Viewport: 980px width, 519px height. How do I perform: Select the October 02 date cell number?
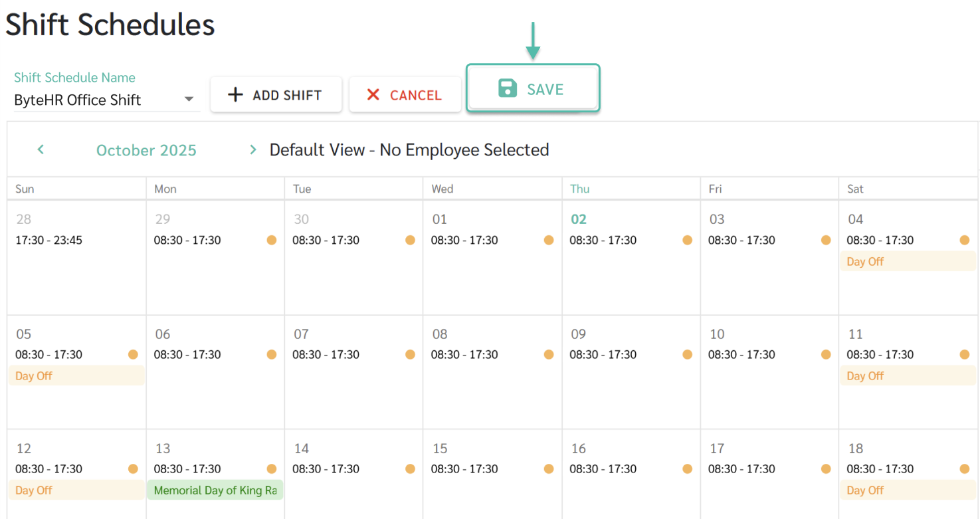(579, 219)
